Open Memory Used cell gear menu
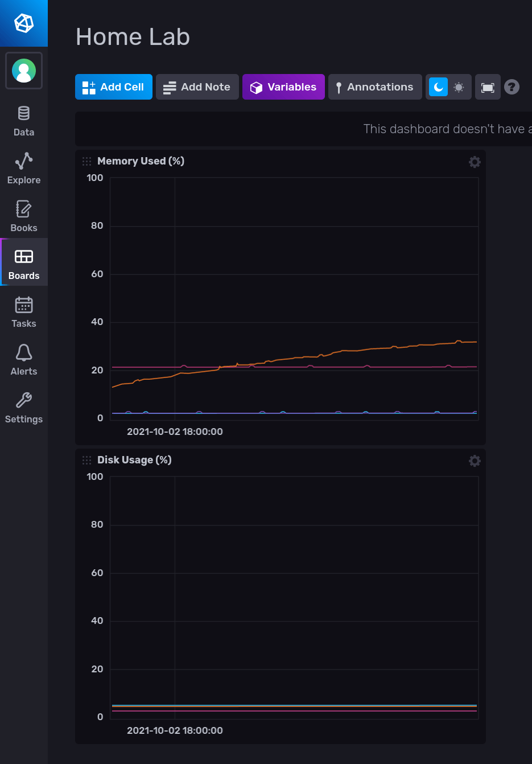Image resolution: width=532 pixels, height=764 pixels. pyautogui.click(x=475, y=162)
